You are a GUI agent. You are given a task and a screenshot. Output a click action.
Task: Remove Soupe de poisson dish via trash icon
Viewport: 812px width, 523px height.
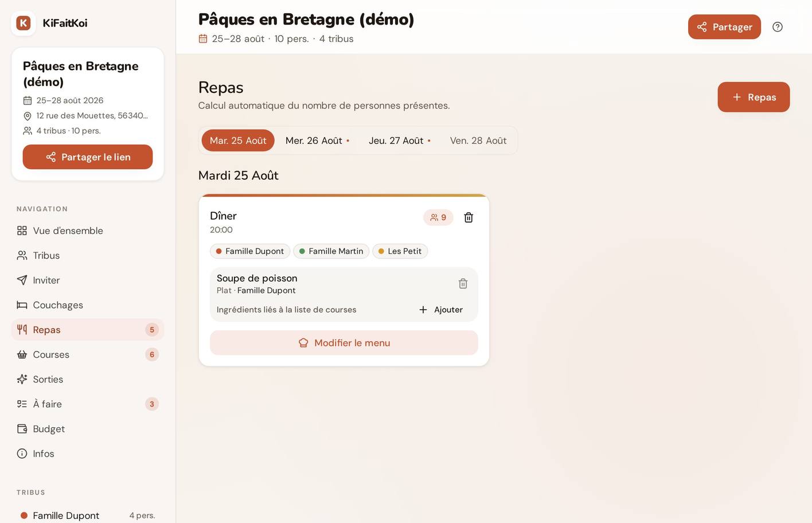pyautogui.click(x=463, y=283)
